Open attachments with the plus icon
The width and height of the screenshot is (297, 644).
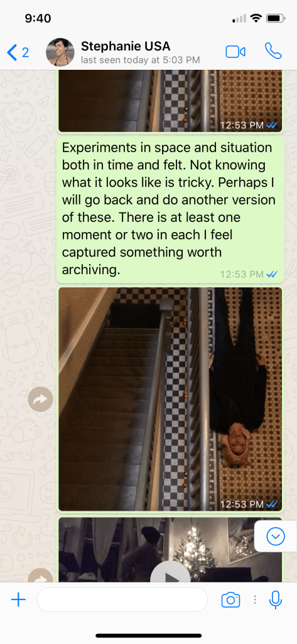[x=18, y=600]
